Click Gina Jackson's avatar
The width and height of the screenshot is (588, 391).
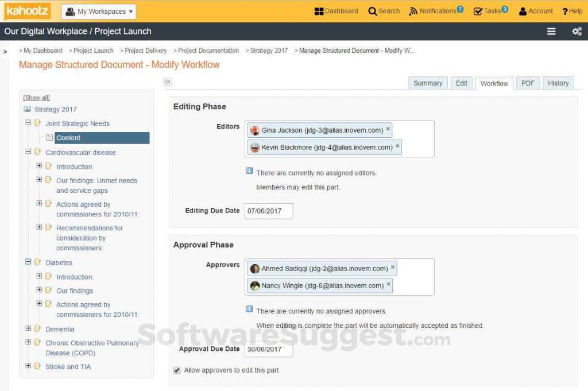click(255, 130)
